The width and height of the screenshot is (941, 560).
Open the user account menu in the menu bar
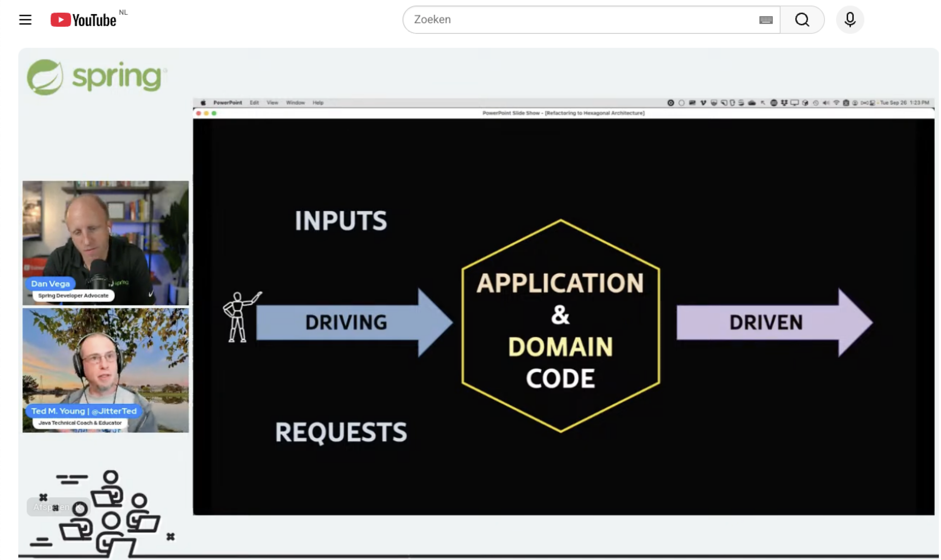coord(855,102)
